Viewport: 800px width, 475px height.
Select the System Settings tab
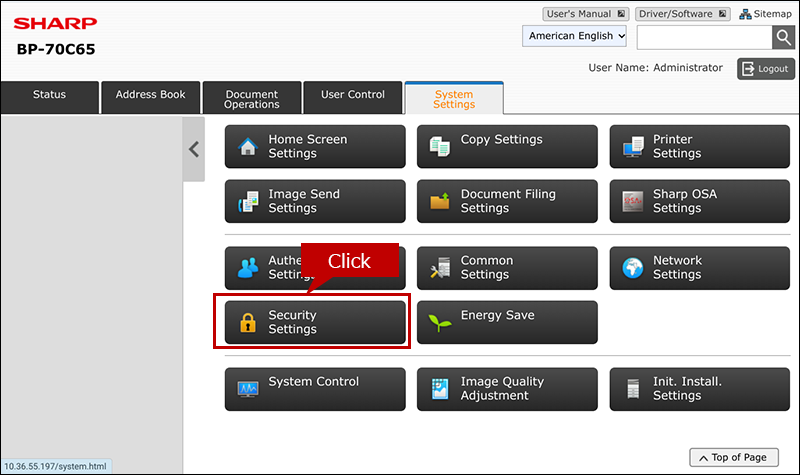[454, 98]
